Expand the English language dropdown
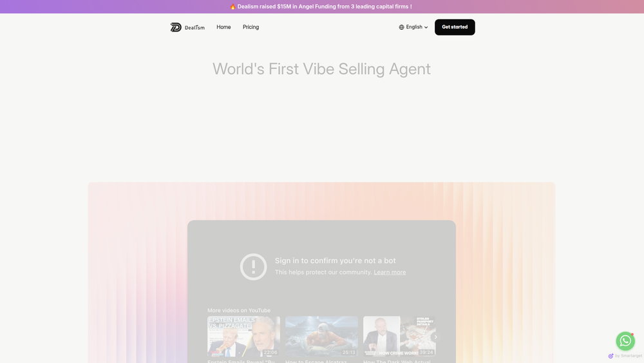The height and width of the screenshot is (363, 644). [413, 27]
